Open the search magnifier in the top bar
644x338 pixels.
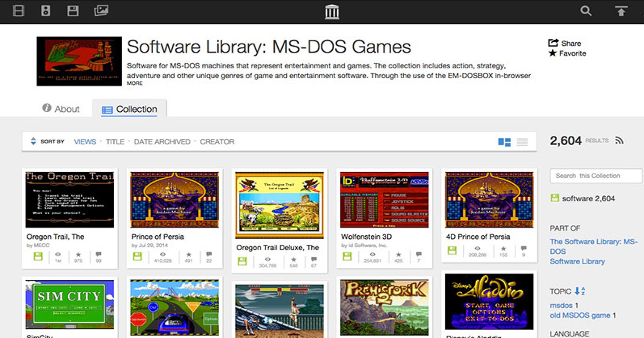[x=586, y=11]
